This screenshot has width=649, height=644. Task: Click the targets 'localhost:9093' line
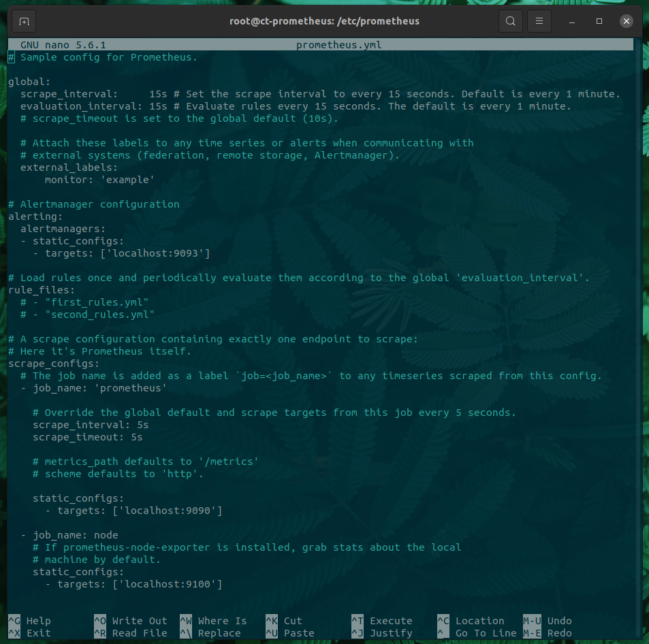pos(121,253)
